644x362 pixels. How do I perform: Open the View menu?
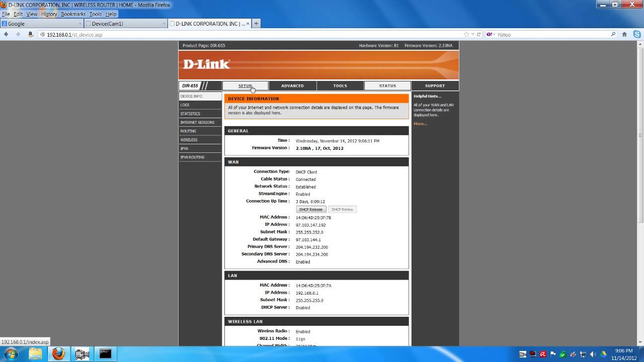pyautogui.click(x=32, y=14)
